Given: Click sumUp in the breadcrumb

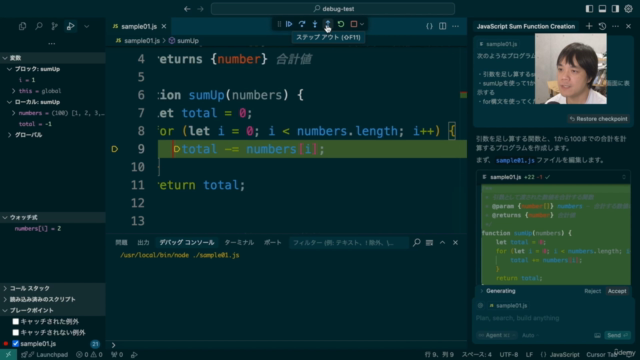Looking at the screenshot, I should coord(188,40).
